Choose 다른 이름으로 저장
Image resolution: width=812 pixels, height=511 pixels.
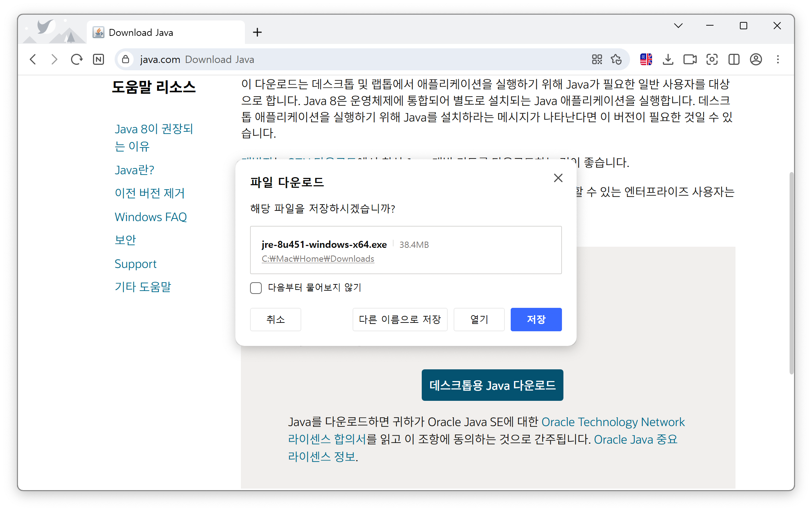pos(400,320)
